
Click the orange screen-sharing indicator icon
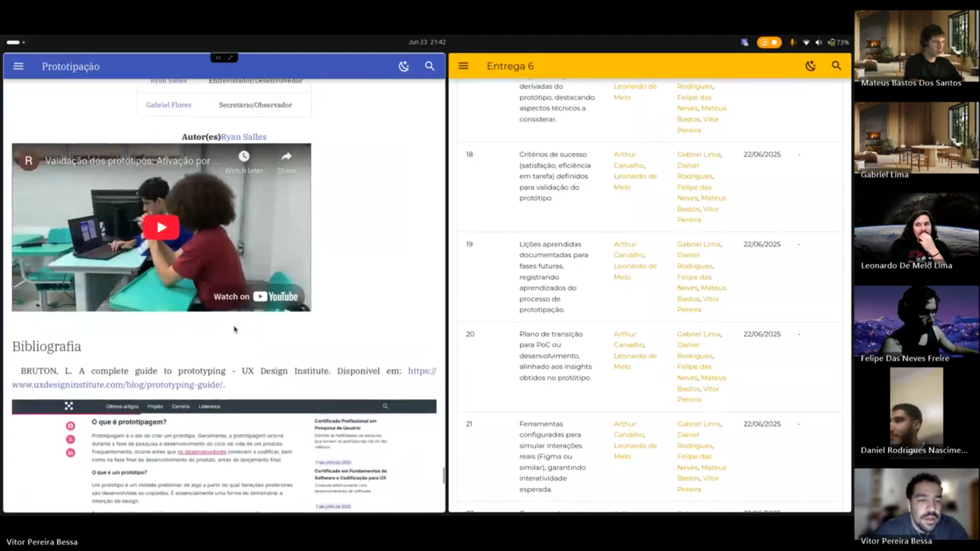[765, 42]
